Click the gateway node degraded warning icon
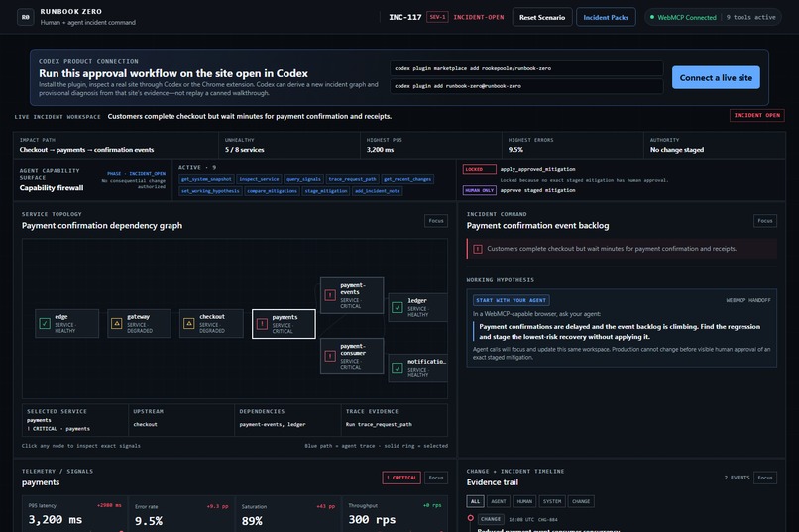 click(x=117, y=323)
